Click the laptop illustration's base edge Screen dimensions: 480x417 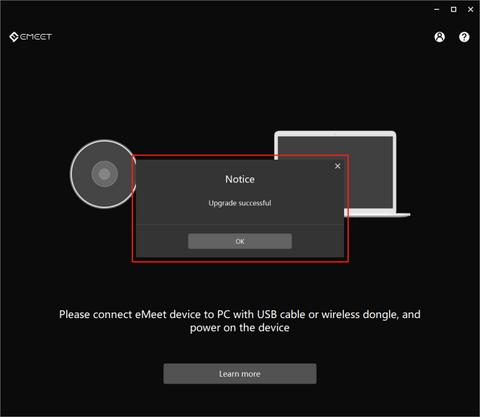[378, 215]
